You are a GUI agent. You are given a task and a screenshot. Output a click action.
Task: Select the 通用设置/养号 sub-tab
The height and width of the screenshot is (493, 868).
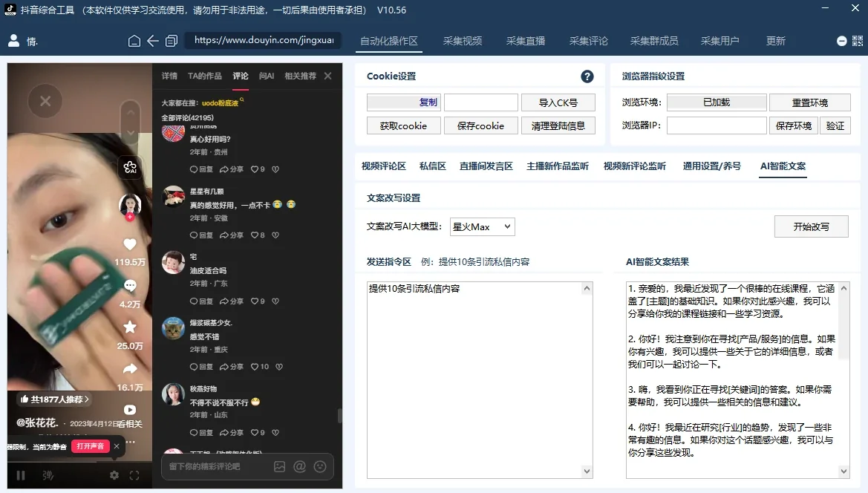(x=711, y=166)
